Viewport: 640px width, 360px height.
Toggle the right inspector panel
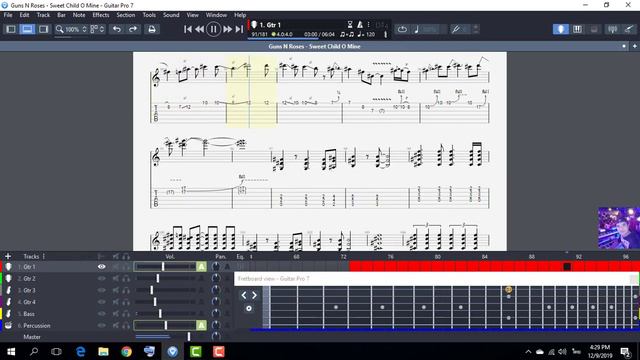43,29
